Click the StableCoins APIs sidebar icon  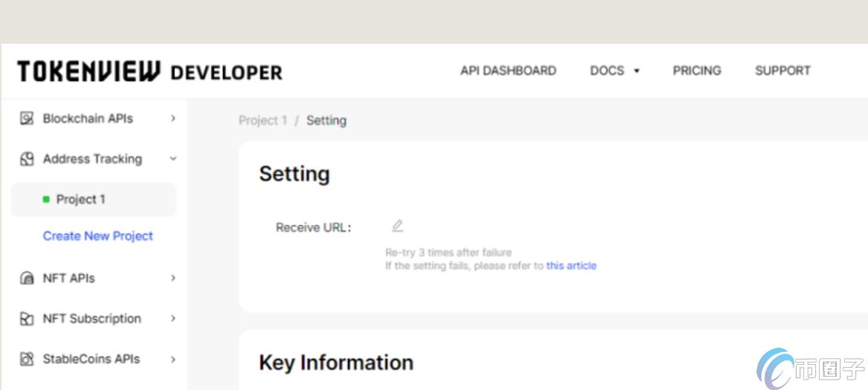click(27, 359)
